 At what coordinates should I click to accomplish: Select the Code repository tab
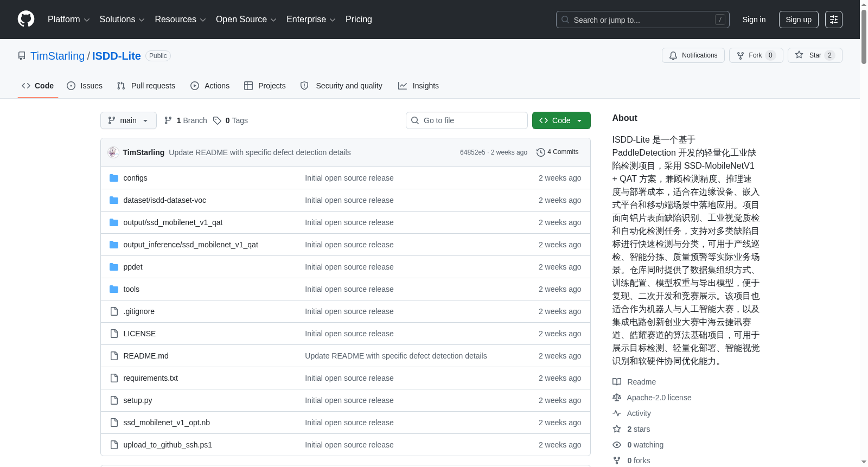point(38,86)
